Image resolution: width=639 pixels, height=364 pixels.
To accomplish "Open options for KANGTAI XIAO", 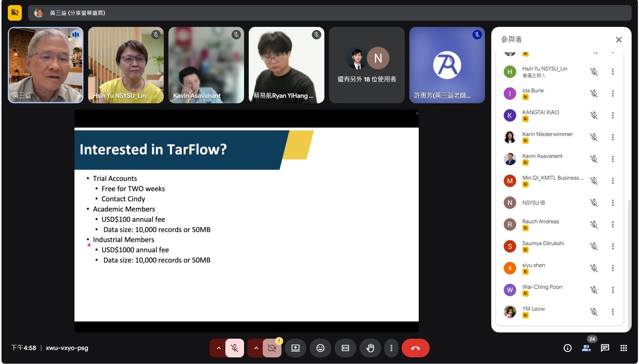I will tap(613, 115).
